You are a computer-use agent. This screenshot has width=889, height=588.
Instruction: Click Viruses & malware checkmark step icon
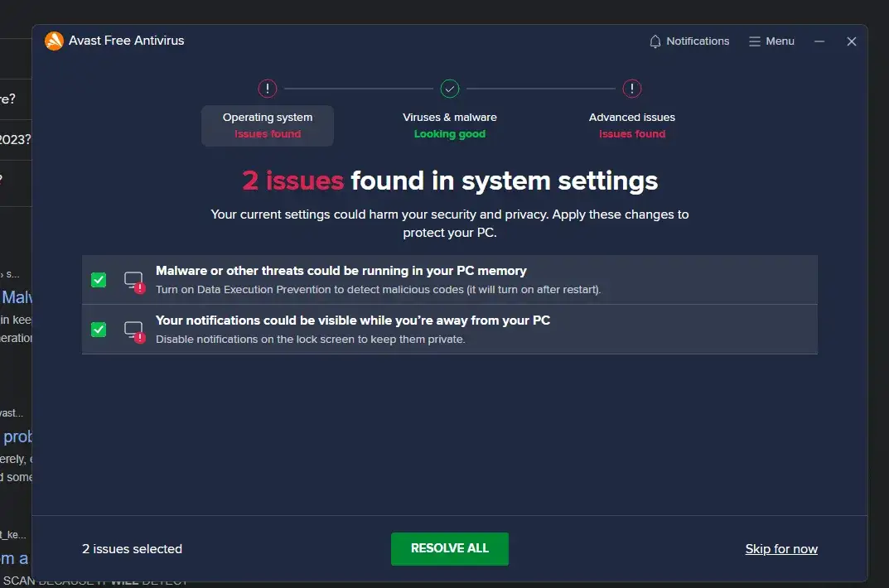[450, 89]
